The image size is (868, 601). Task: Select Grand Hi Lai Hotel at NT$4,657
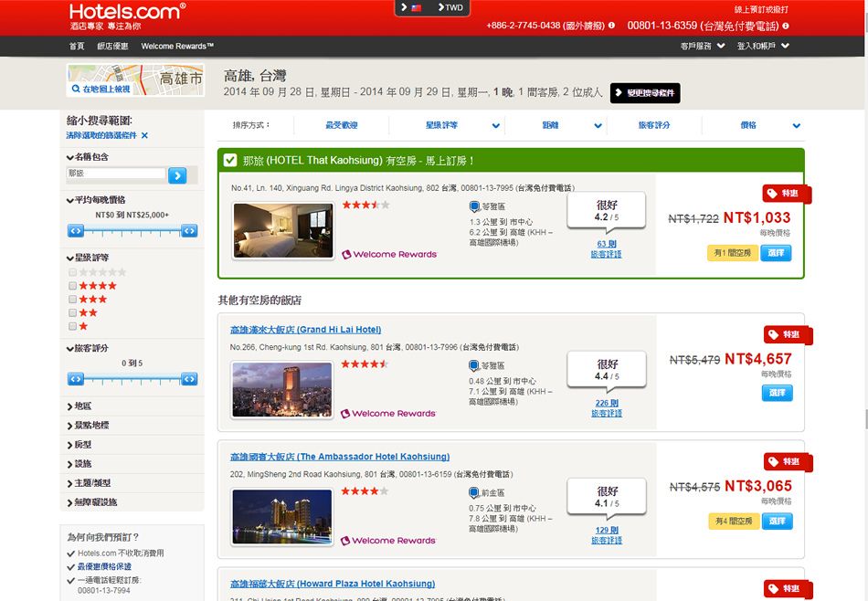pyautogui.click(x=778, y=393)
